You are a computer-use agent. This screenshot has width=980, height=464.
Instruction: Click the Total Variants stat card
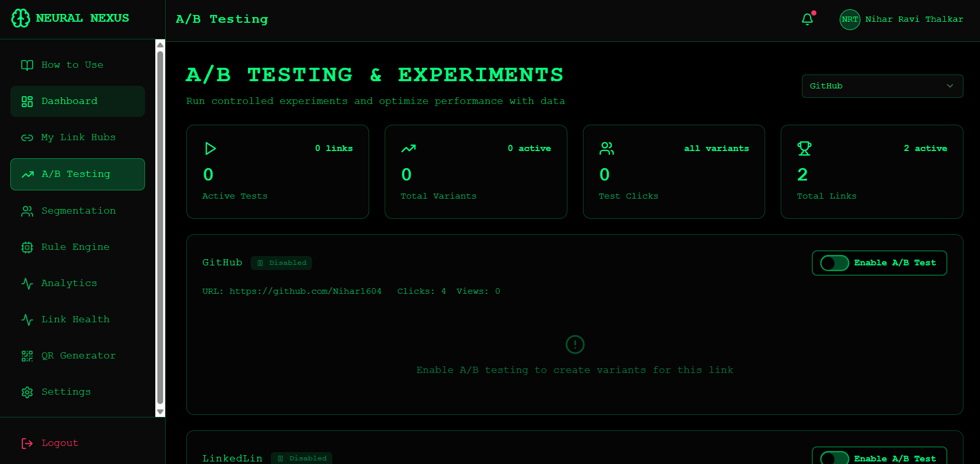tap(476, 172)
